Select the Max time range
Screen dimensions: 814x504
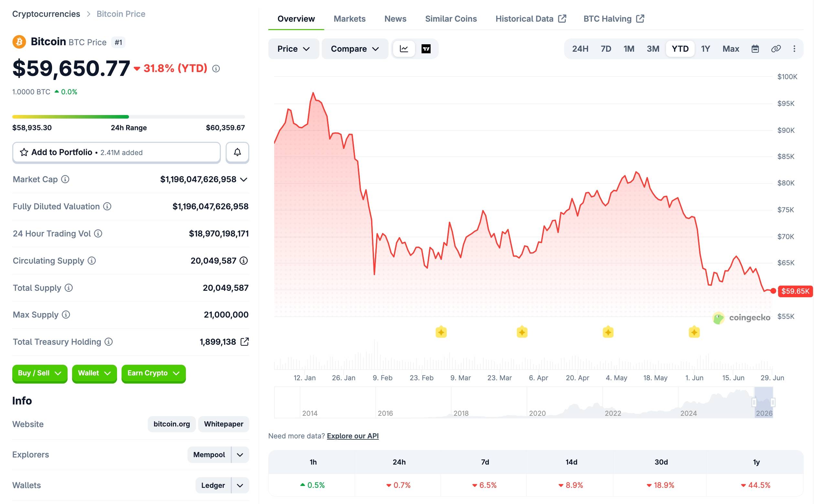click(x=731, y=49)
